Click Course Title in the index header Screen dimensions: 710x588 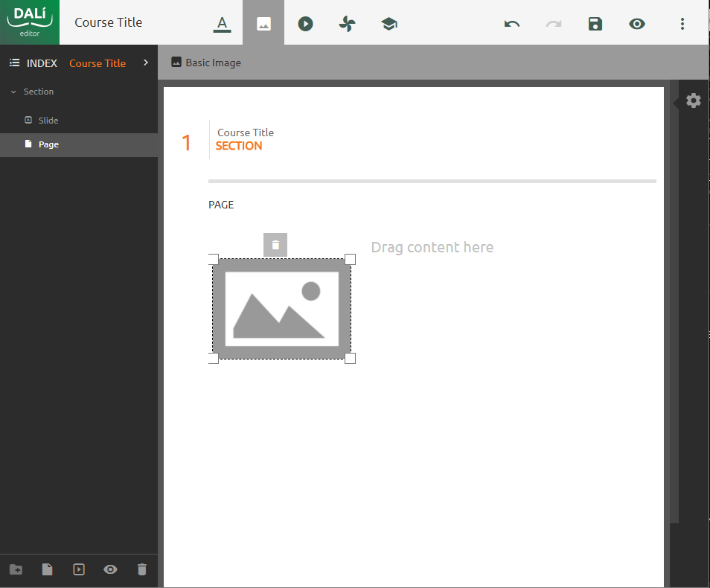pos(97,63)
